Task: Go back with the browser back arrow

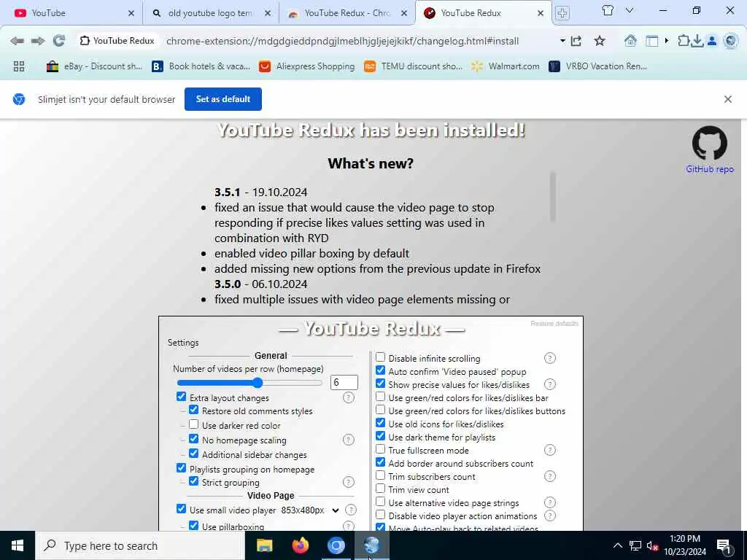Action: point(18,41)
